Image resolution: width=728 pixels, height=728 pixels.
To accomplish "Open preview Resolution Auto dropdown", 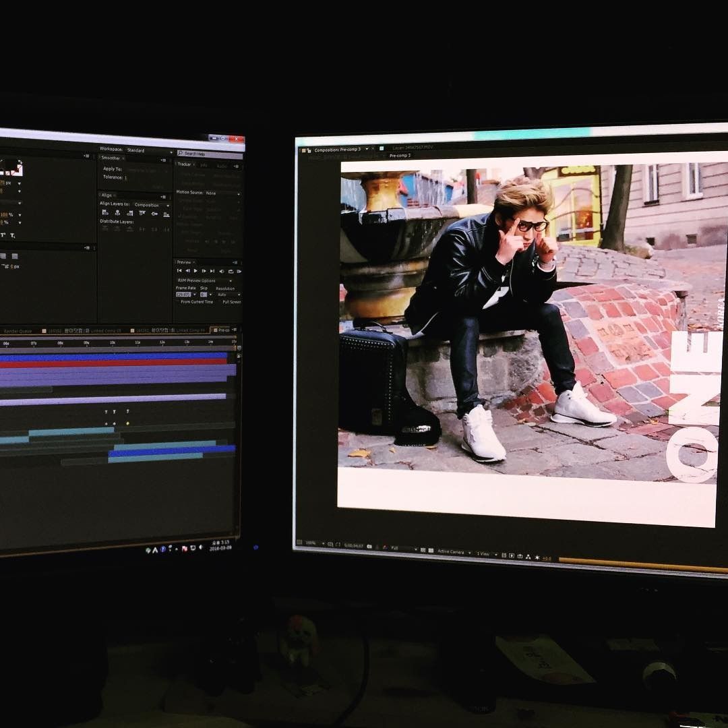I will (229, 295).
